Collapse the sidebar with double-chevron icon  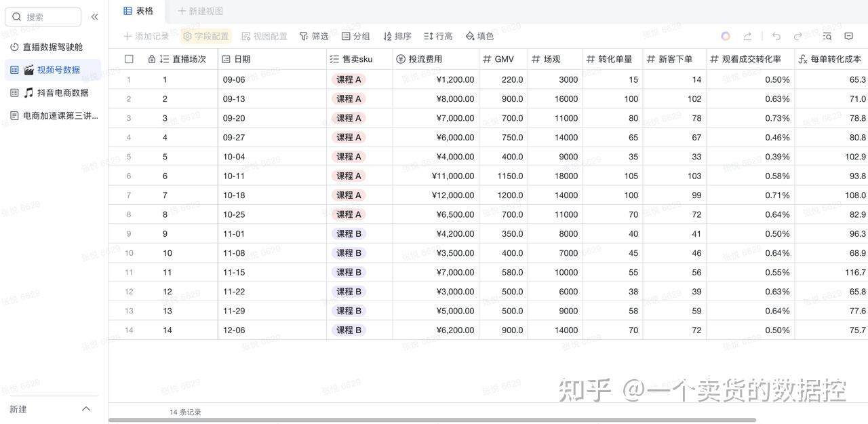point(94,17)
